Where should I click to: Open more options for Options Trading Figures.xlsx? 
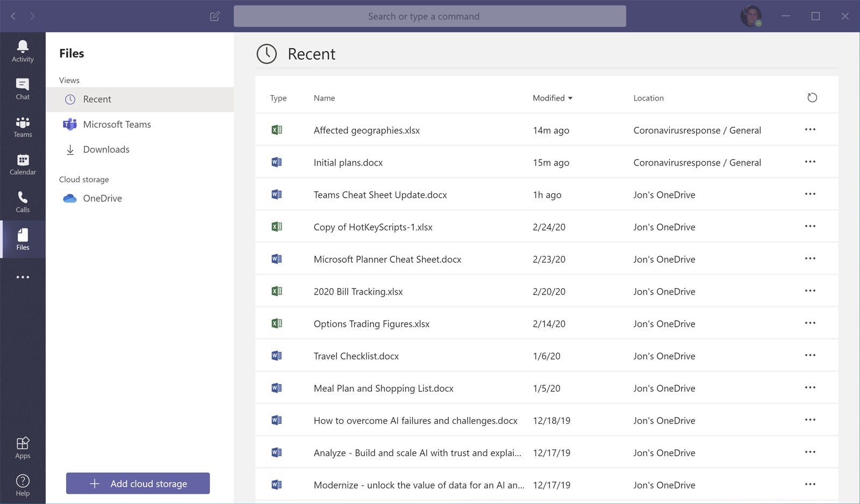click(810, 323)
